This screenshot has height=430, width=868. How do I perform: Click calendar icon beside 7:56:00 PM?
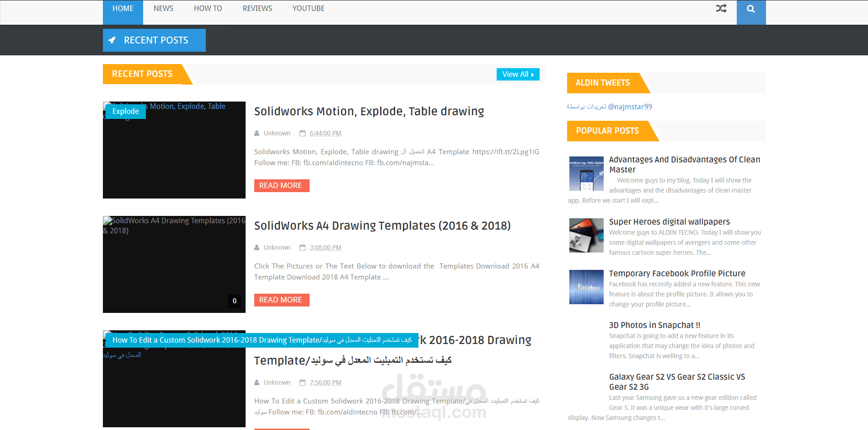click(x=302, y=382)
